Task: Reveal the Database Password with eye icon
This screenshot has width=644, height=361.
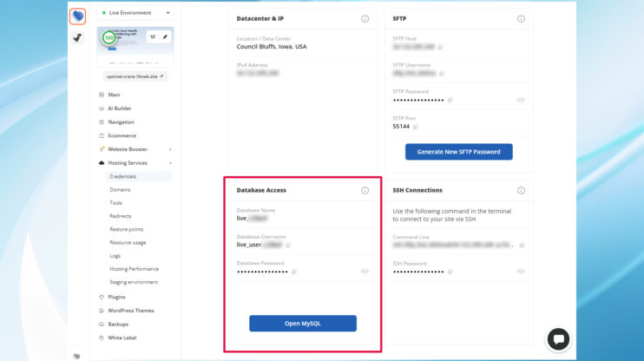Action: point(365,272)
